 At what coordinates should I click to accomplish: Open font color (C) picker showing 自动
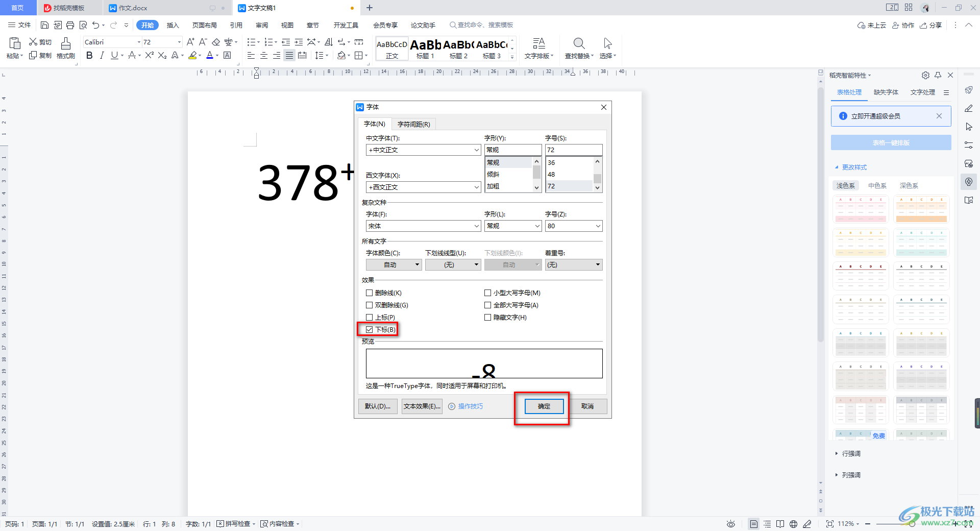[x=394, y=265]
